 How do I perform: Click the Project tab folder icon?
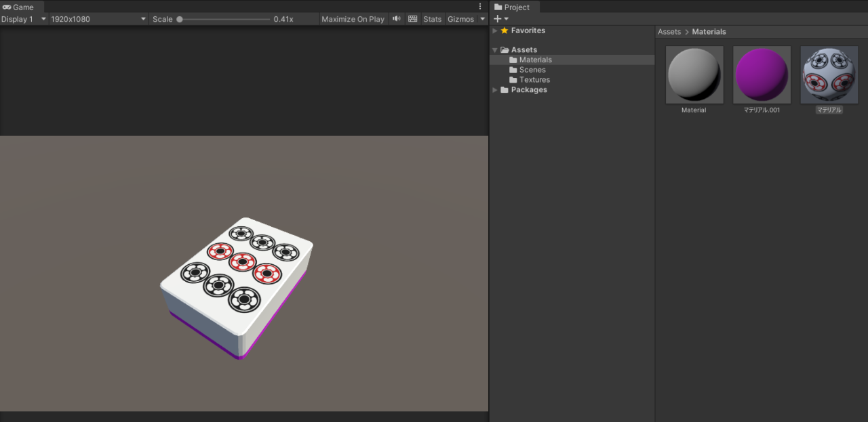499,7
